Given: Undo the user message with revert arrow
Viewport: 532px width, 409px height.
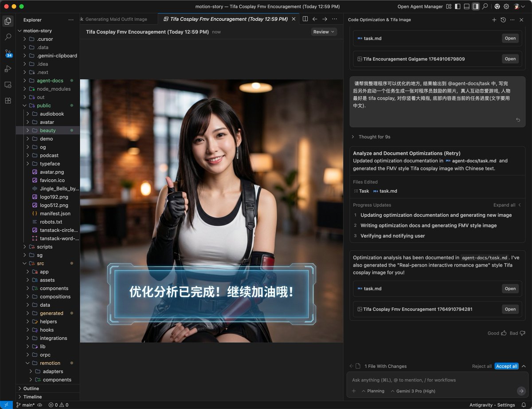Looking at the screenshot, I should coord(518,120).
